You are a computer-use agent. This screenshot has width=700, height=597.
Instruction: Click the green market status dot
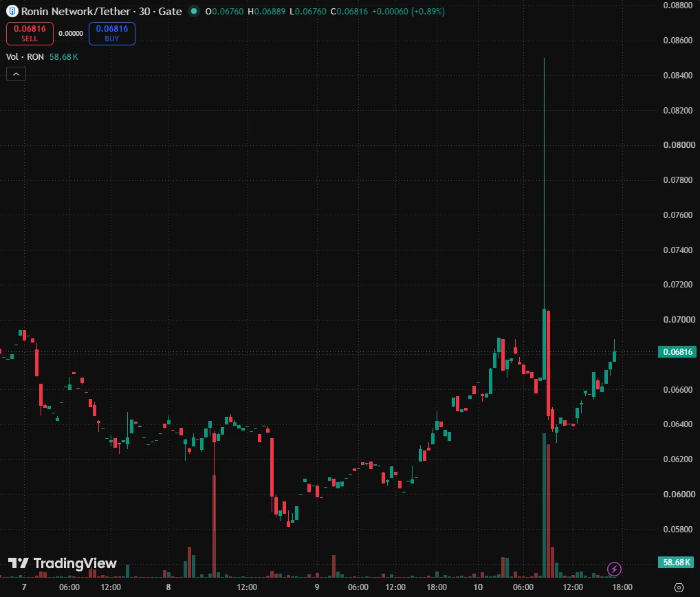[x=194, y=11]
